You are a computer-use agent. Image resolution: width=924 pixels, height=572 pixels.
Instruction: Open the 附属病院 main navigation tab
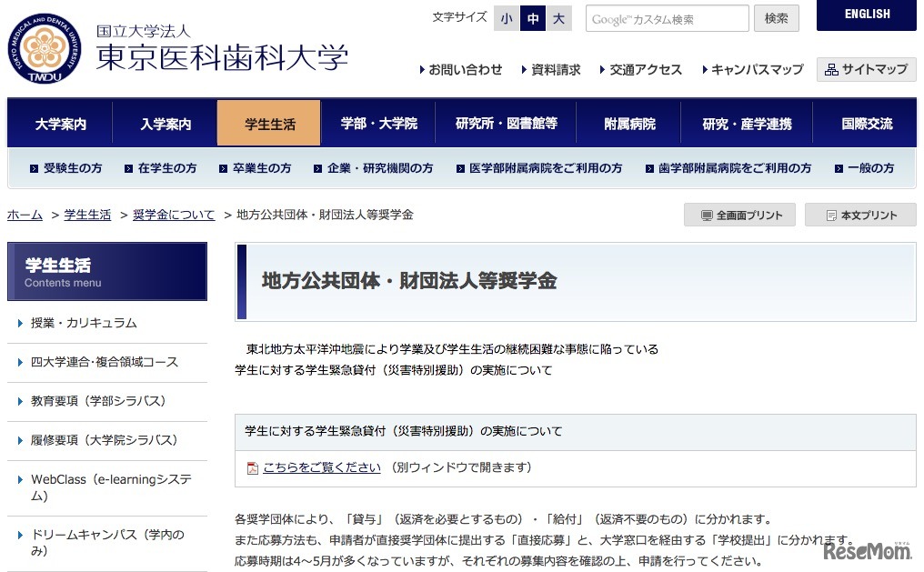pos(629,124)
